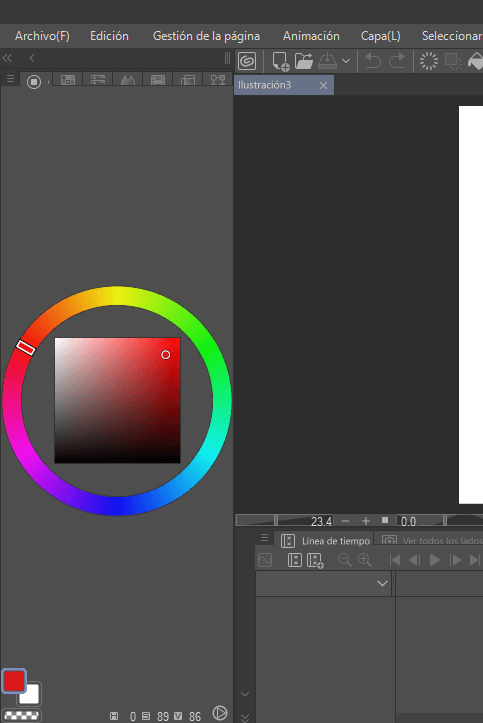
Task: Step to next frame in timeline
Action: (455, 560)
